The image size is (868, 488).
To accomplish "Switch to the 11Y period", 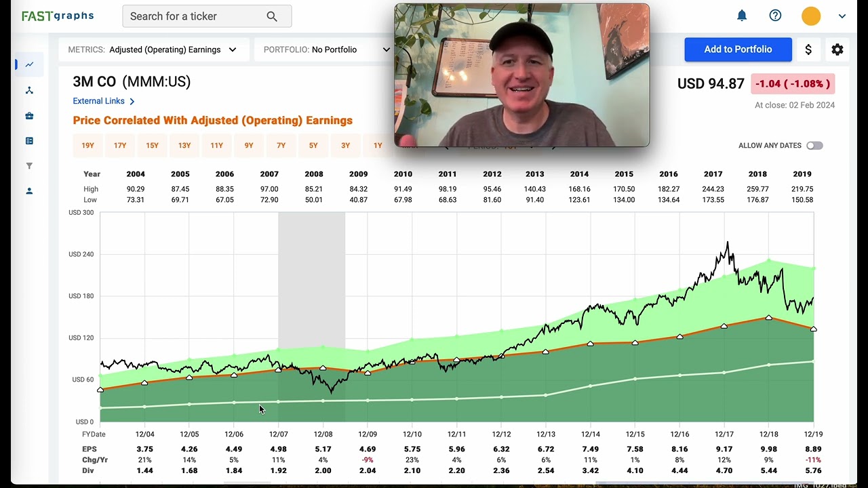I will tap(216, 146).
